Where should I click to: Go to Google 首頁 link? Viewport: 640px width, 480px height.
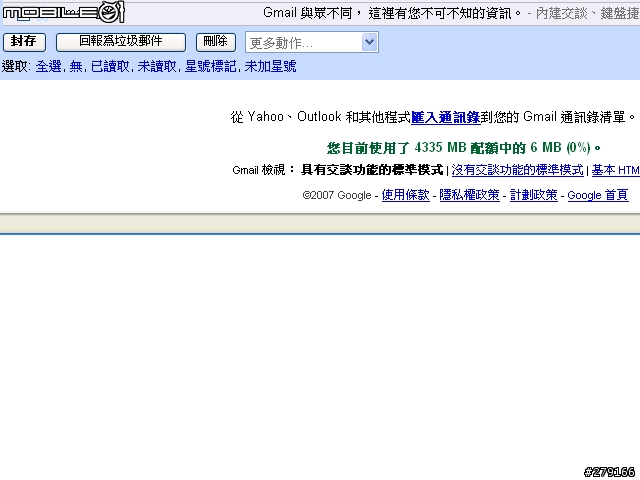tap(598, 195)
